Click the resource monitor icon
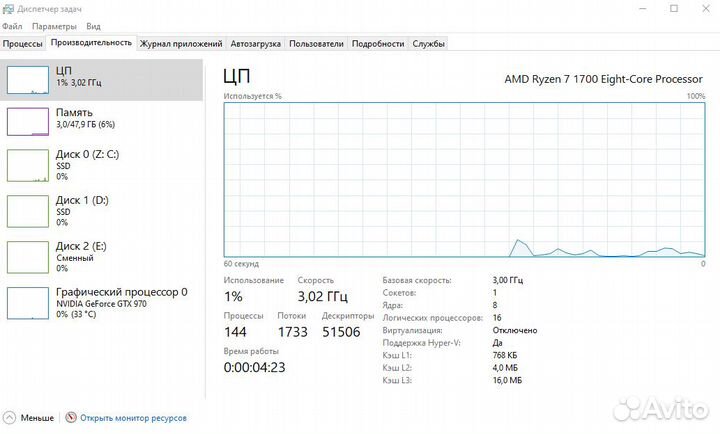The width and height of the screenshot is (720, 434). coord(71,417)
